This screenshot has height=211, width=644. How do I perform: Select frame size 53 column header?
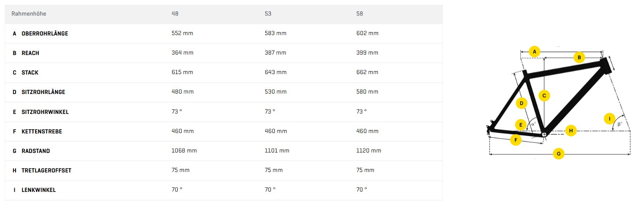tap(268, 14)
